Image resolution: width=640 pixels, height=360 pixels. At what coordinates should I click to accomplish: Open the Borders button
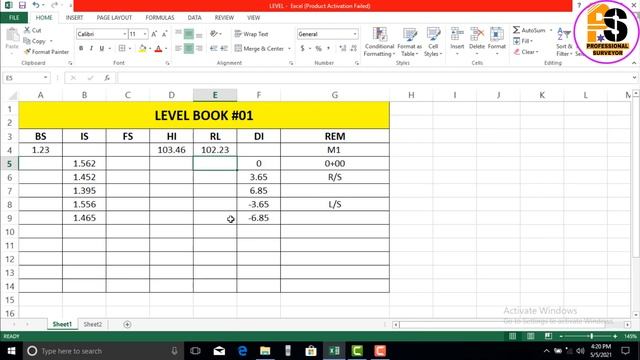122,48
